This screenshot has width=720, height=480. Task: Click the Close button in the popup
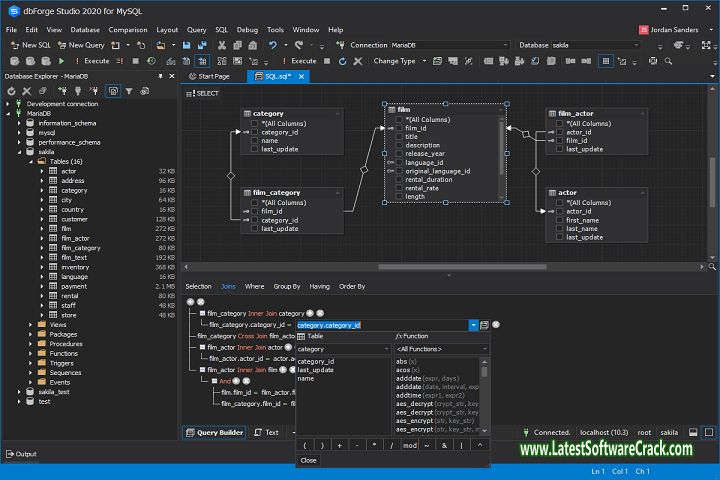[309, 460]
